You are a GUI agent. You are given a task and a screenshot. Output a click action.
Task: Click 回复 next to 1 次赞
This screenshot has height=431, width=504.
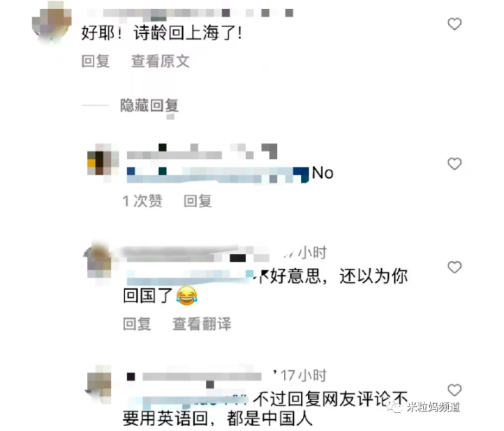click(x=198, y=201)
